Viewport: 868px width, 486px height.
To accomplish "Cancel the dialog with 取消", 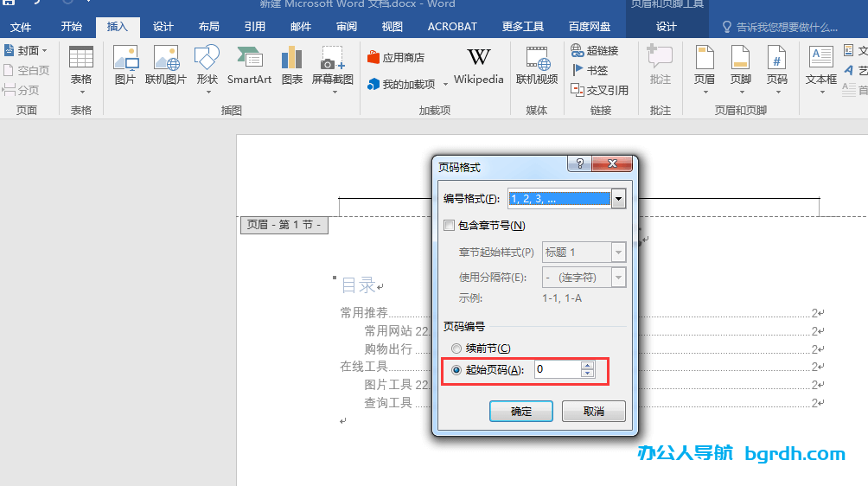I will [593, 412].
